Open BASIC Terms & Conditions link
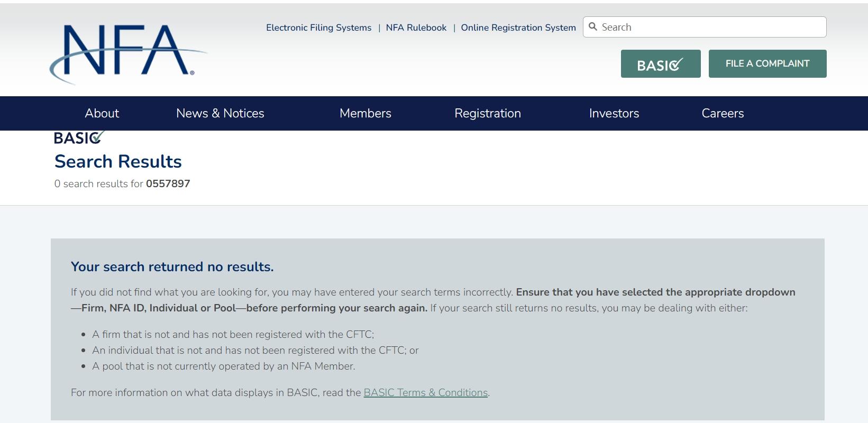This screenshot has width=868, height=423. click(x=426, y=393)
